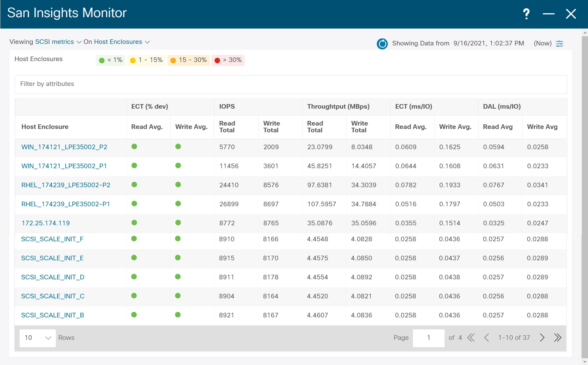Open SCSI_SCALE_INIT_F host enclosure link
588x365 pixels.
click(x=52, y=239)
